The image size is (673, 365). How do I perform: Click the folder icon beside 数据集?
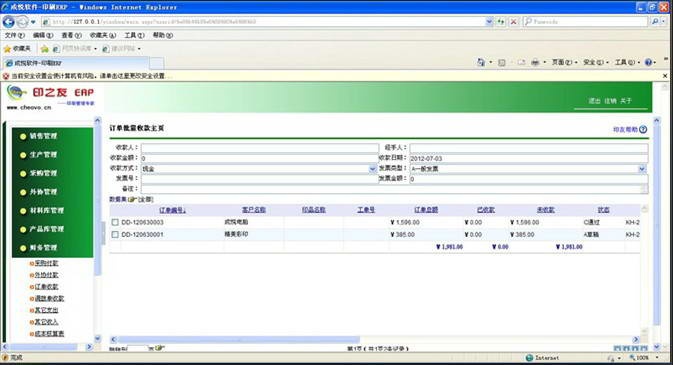[x=132, y=200]
